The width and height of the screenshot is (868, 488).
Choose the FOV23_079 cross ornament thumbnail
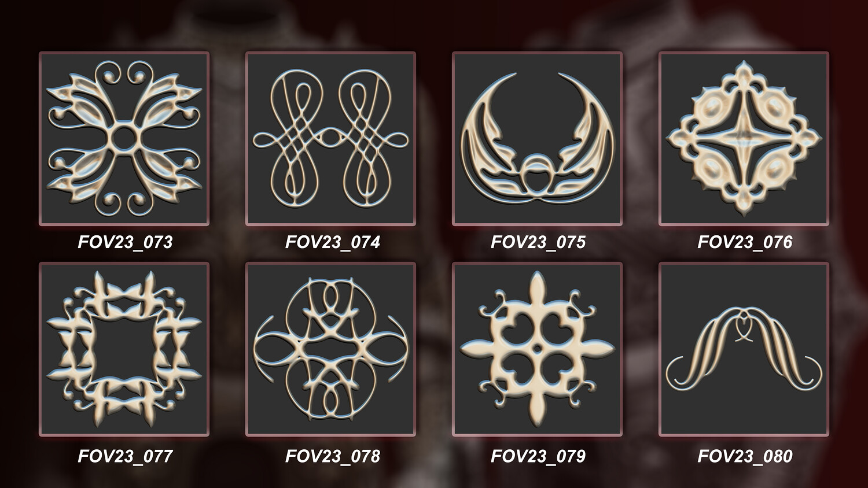tap(537, 349)
